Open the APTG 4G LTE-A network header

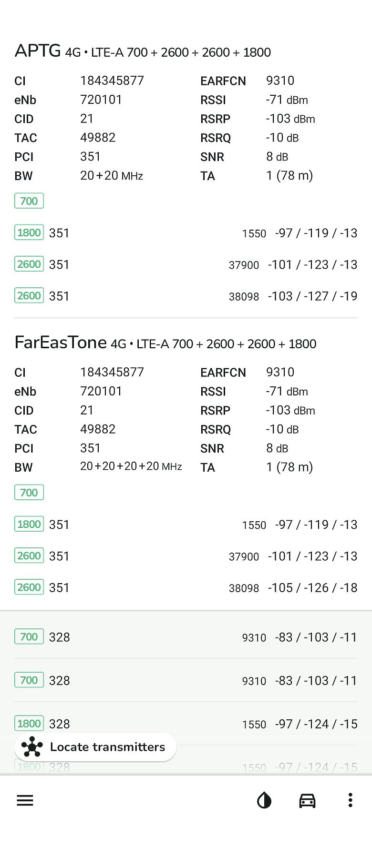[x=143, y=51]
